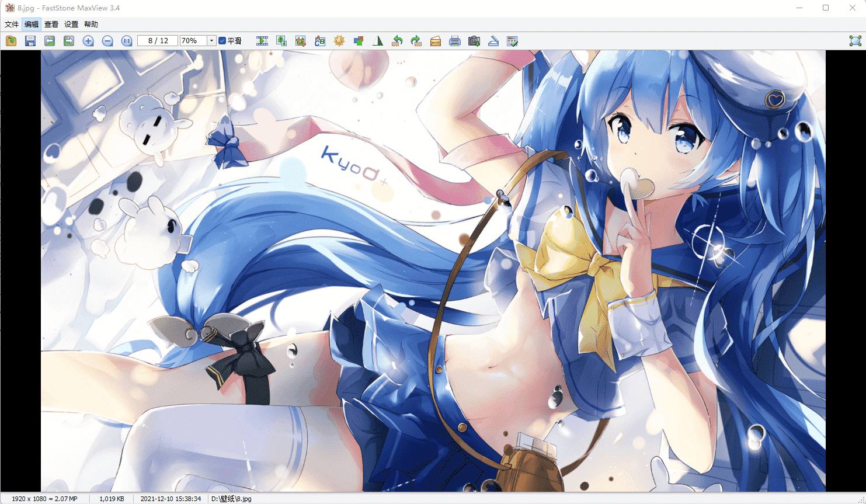This screenshot has width=866, height=504.
Task: Rotate the image right 90 degrees
Action: (416, 41)
